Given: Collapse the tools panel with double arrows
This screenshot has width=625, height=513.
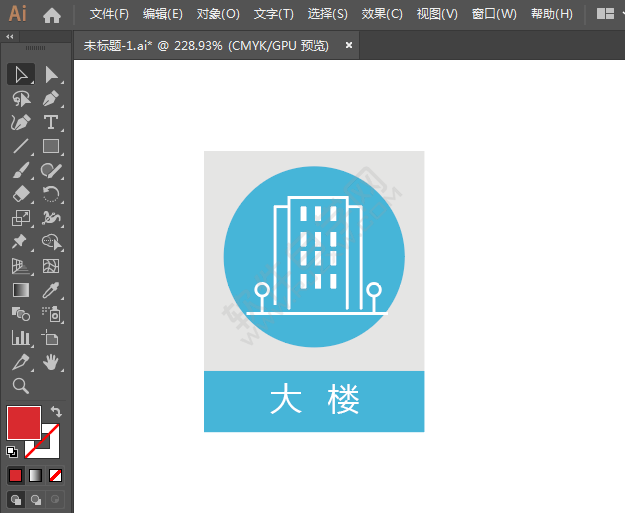Looking at the screenshot, I should click(10, 36).
